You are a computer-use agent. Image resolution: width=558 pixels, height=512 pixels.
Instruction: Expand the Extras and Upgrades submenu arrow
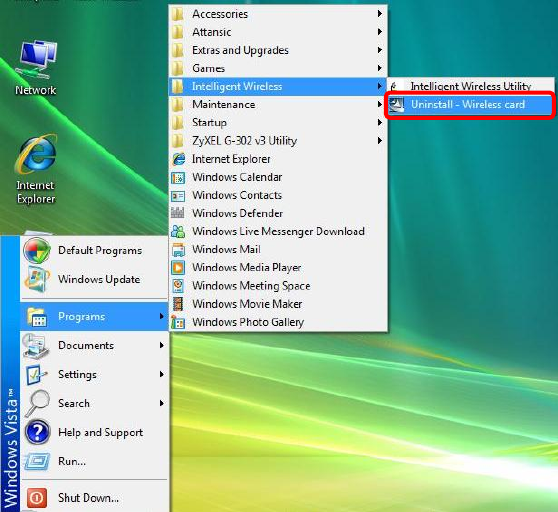[380, 50]
